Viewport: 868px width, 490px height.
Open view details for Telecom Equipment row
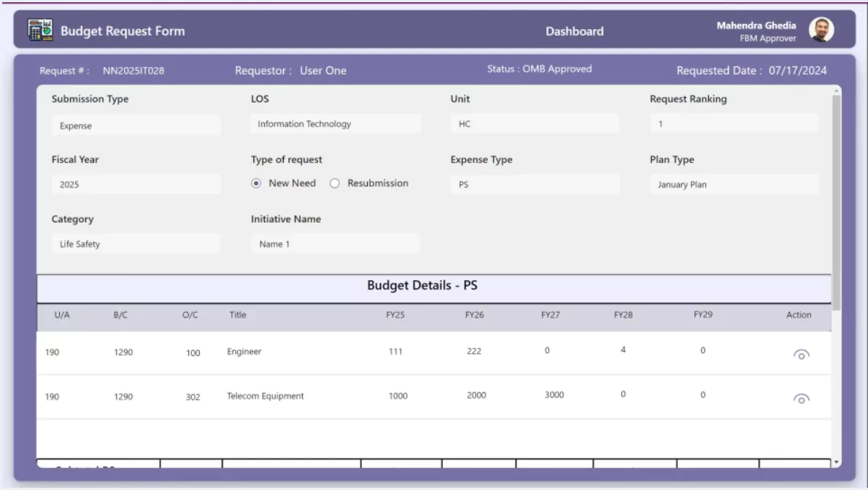pyautogui.click(x=801, y=400)
